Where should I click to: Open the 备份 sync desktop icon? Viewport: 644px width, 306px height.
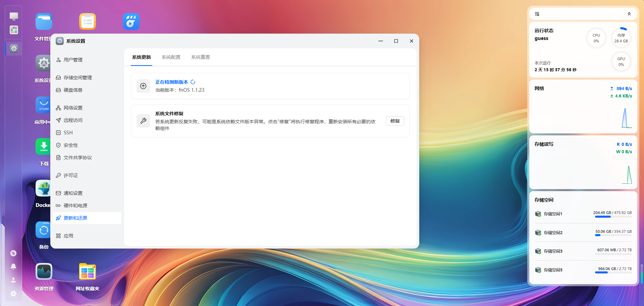pyautogui.click(x=43, y=230)
